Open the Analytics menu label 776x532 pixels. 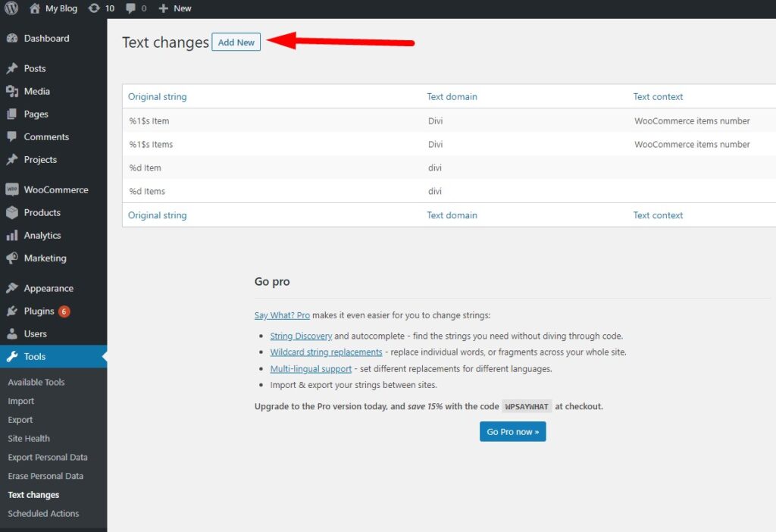(42, 235)
